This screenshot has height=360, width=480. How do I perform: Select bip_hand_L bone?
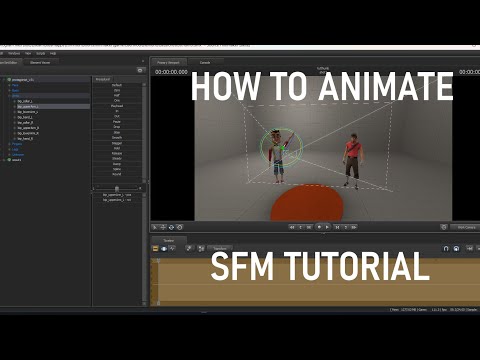pos(25,117)
